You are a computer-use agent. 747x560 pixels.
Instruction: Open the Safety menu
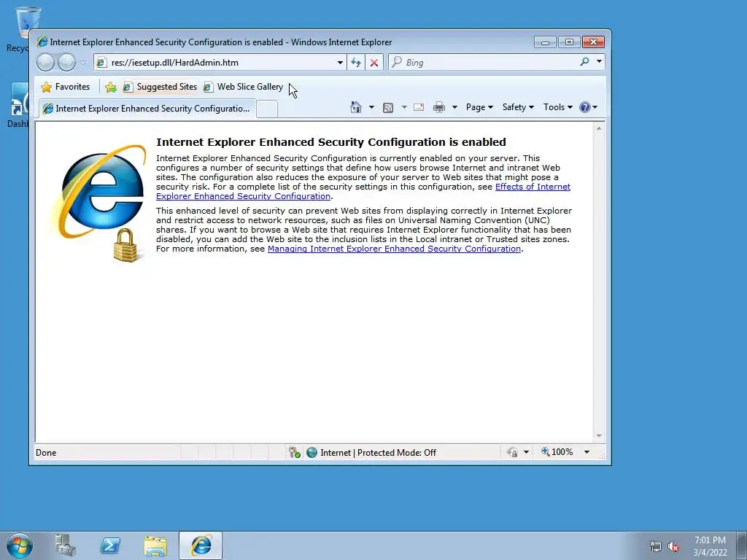(x=518, y=107)
